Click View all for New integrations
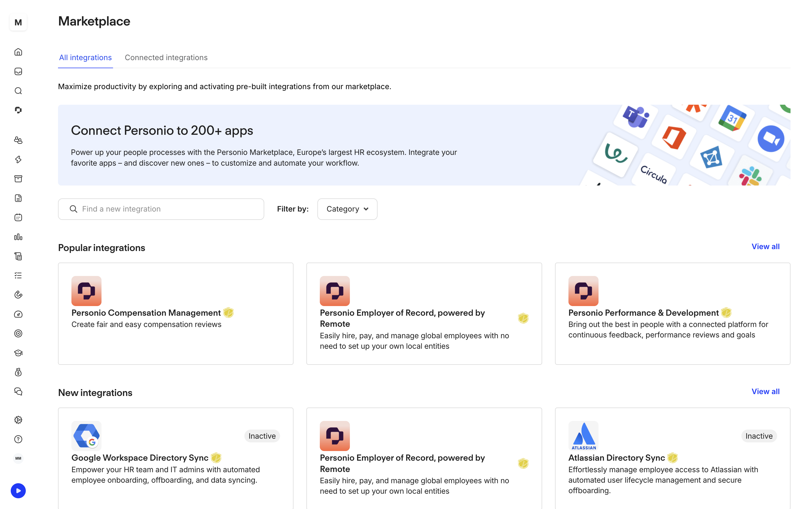This screenshot has height=509, width=812. (x=765, y=391)
